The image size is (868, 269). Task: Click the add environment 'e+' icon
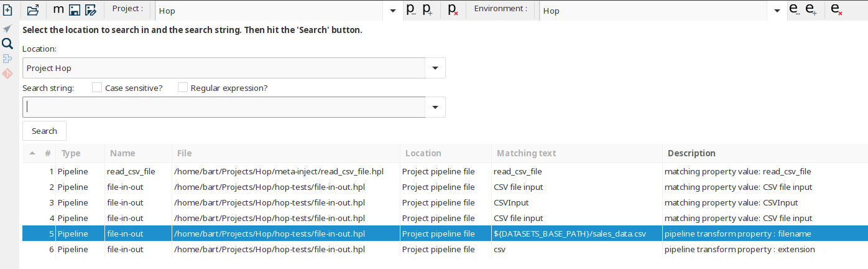tap(811, 10)
